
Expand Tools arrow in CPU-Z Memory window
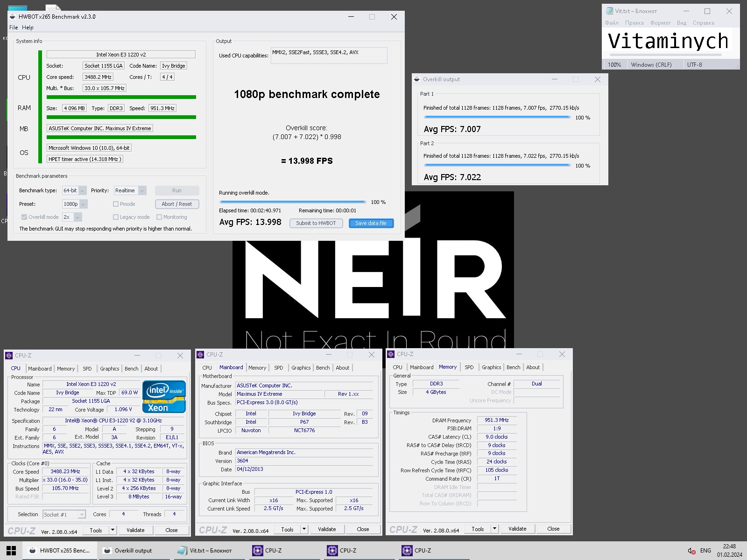coord(494,529)
